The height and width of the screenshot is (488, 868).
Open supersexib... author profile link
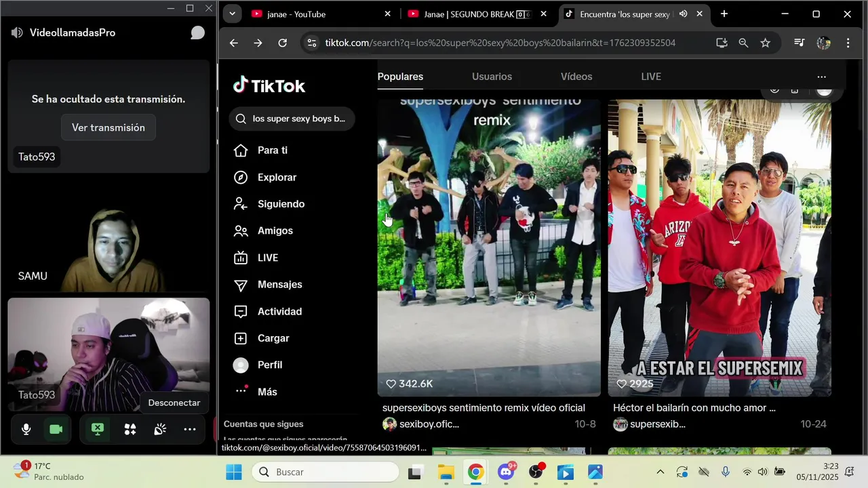point(650,424)
